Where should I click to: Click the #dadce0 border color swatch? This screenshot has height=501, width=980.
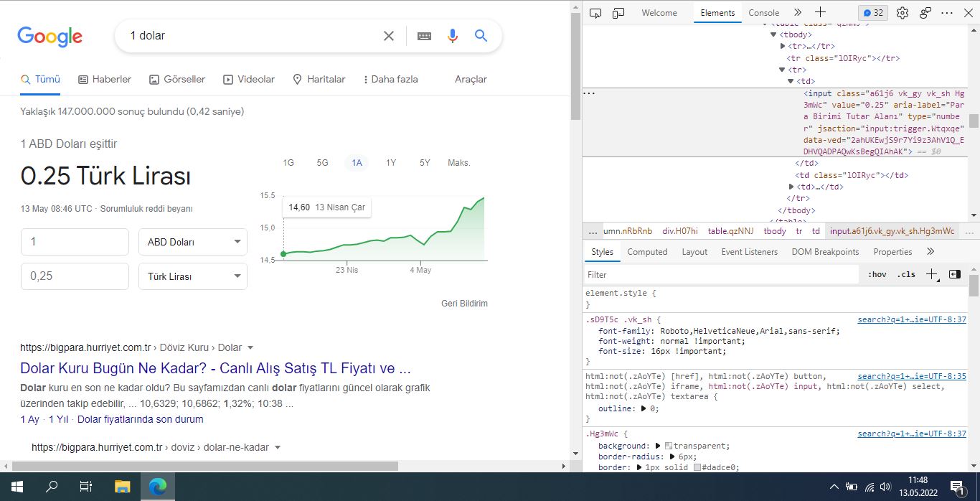tap(697, 467)
